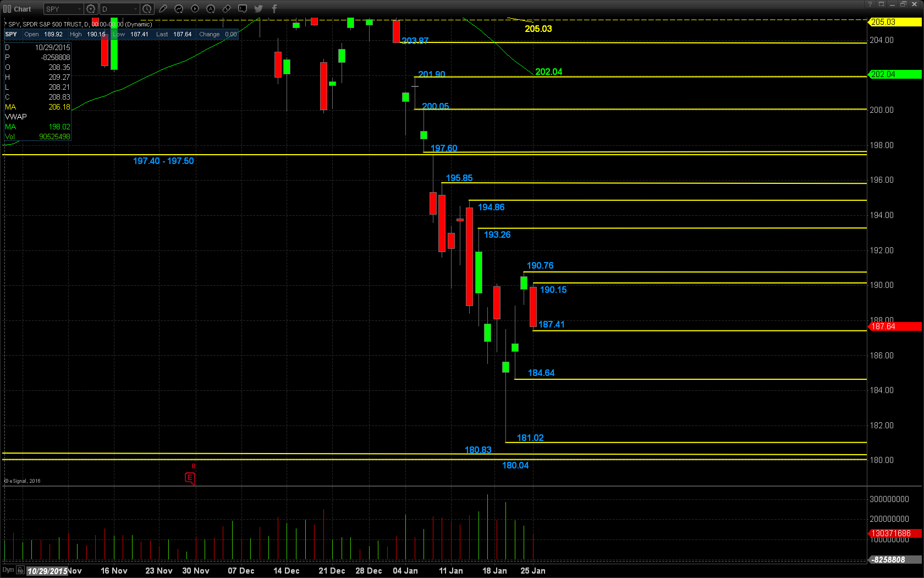
Task: Open the symbol settings gear icon
Action: 91,9
